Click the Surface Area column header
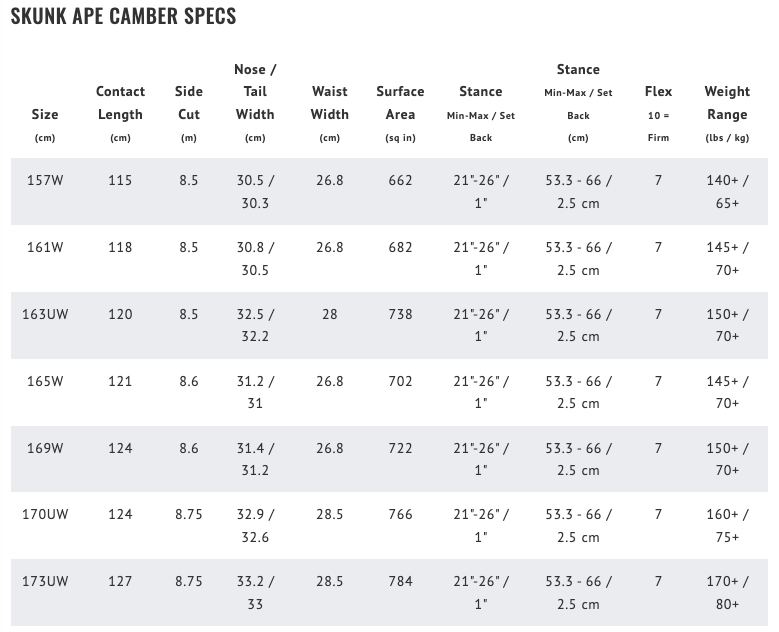 [x=400, y=103]
